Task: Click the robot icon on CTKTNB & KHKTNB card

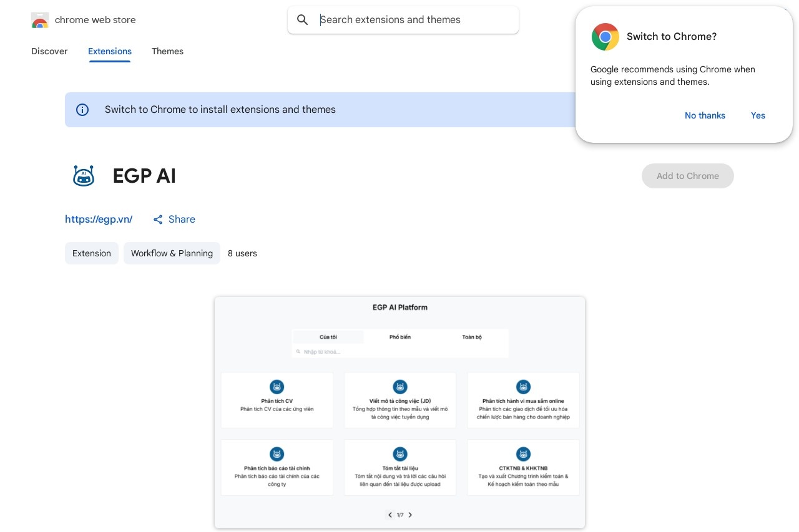Action: (x=523, y=453)
